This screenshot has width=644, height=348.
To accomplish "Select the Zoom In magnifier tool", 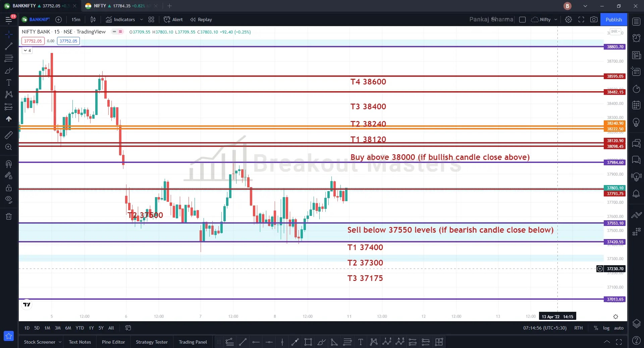I will pos(9,147).
